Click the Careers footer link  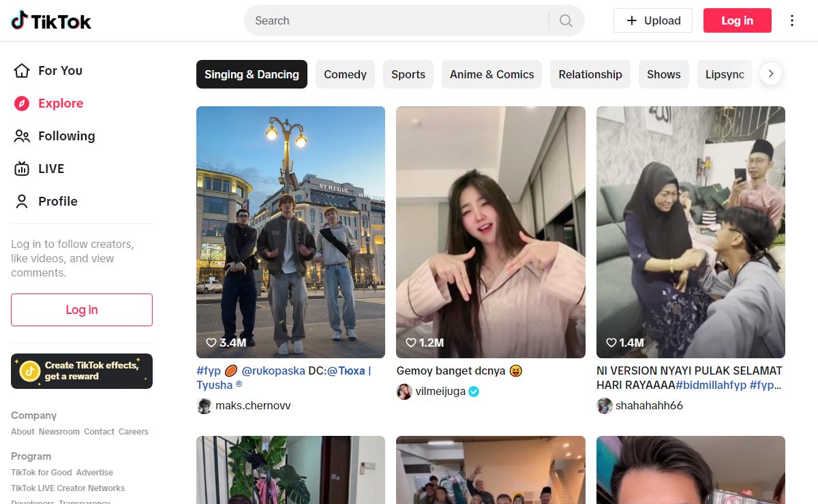(x=134, y=432)
